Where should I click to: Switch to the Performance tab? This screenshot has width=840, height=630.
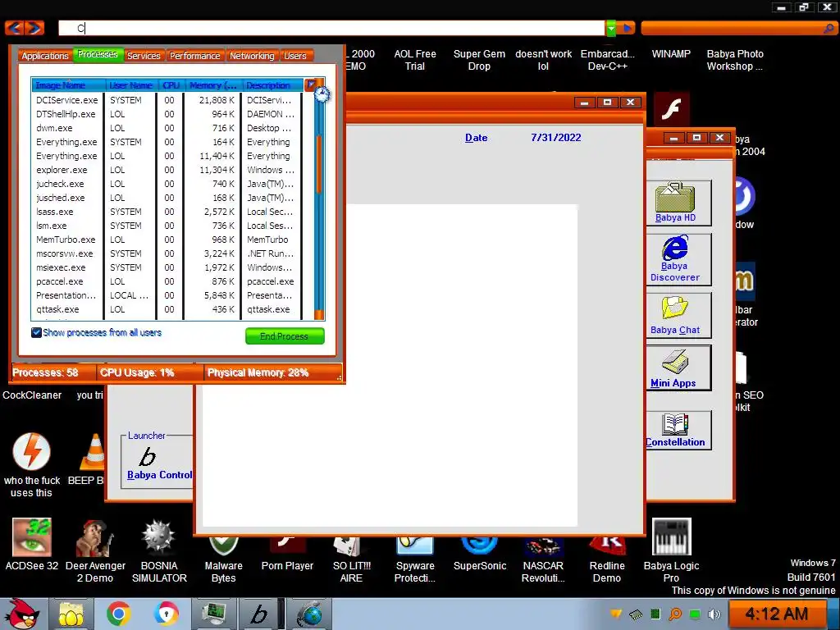pyautogui.click(x=194, y=56)
